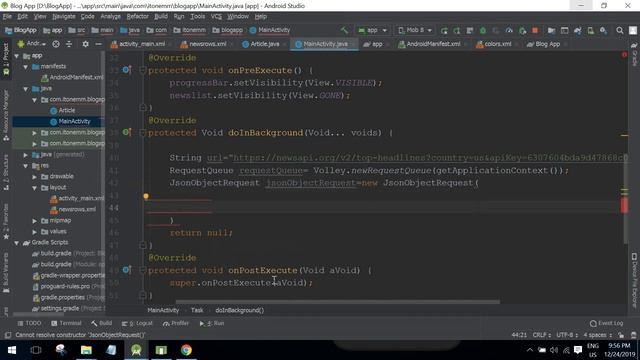Viewport: 640px width, 360px height.
Task: Collapse the Gradle Scripts node
Action: tap(17, 243)
